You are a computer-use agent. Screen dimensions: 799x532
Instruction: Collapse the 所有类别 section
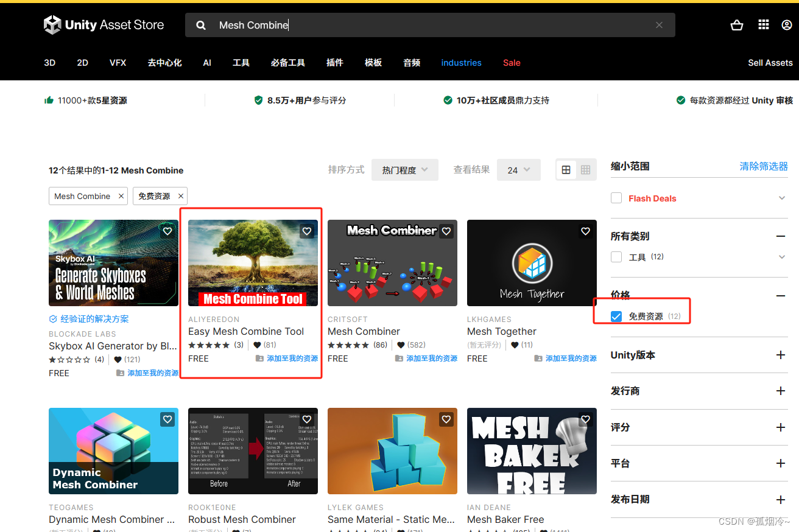point(781,236)
